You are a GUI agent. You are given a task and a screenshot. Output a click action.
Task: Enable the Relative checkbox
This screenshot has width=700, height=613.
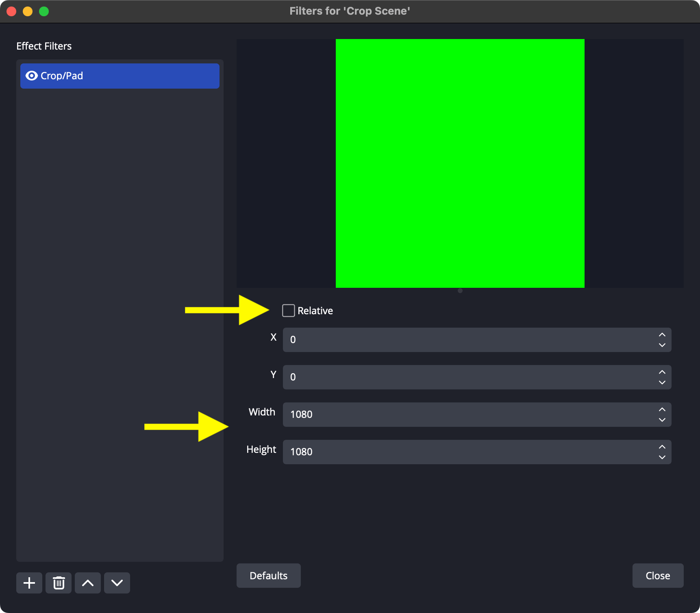(x=289, y=311)
